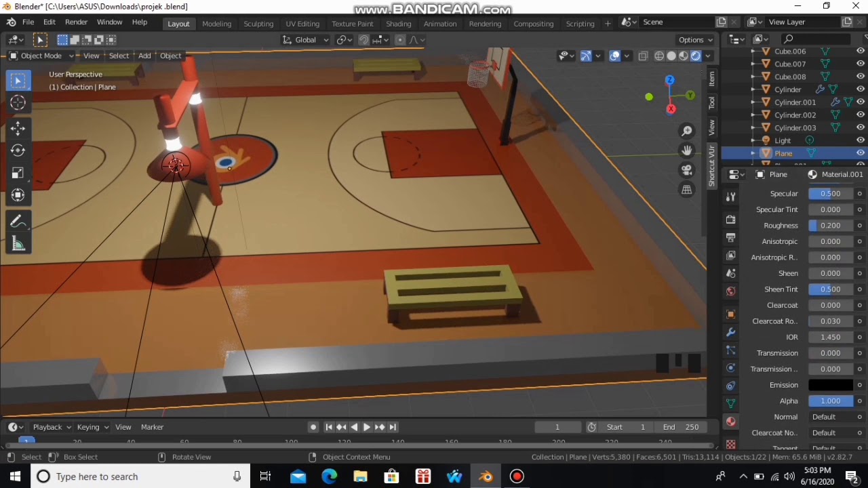Open the Normal Default dropdown

click(831, 417)
